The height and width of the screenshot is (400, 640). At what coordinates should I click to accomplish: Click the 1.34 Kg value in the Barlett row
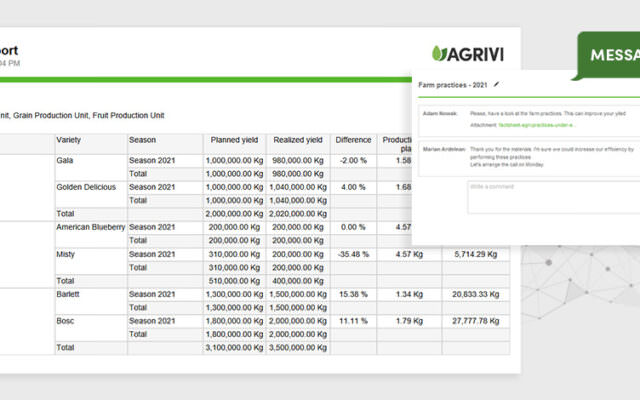(x=409, y=294)
